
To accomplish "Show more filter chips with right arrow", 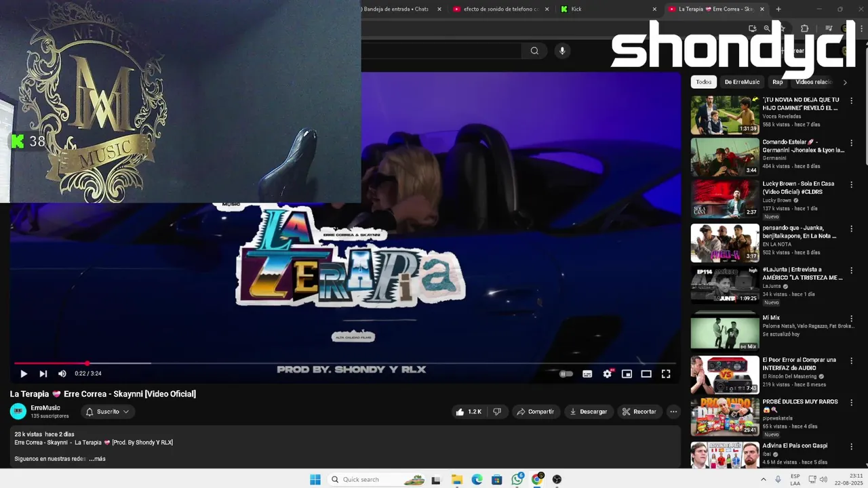I will click(845, 82).
